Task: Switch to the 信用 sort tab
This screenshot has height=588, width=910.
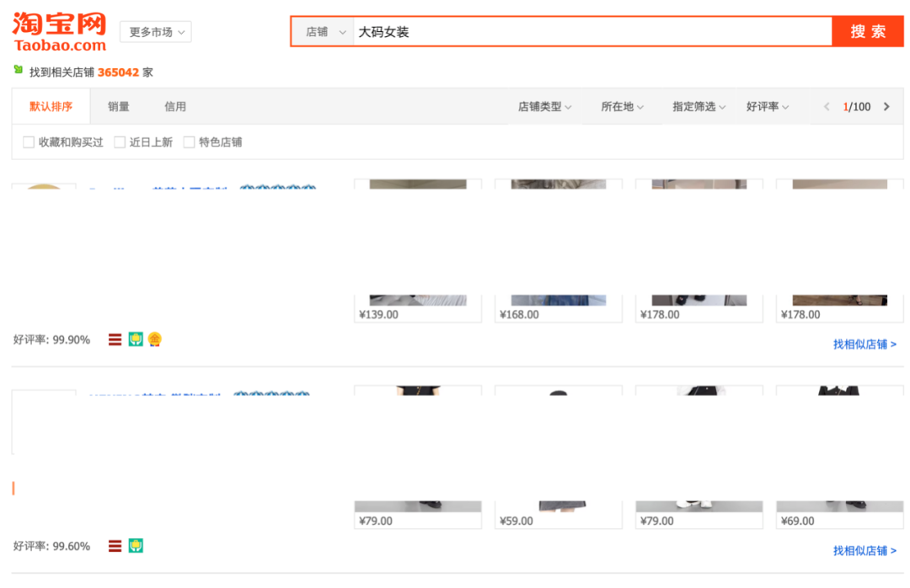Action: [175, 107]
